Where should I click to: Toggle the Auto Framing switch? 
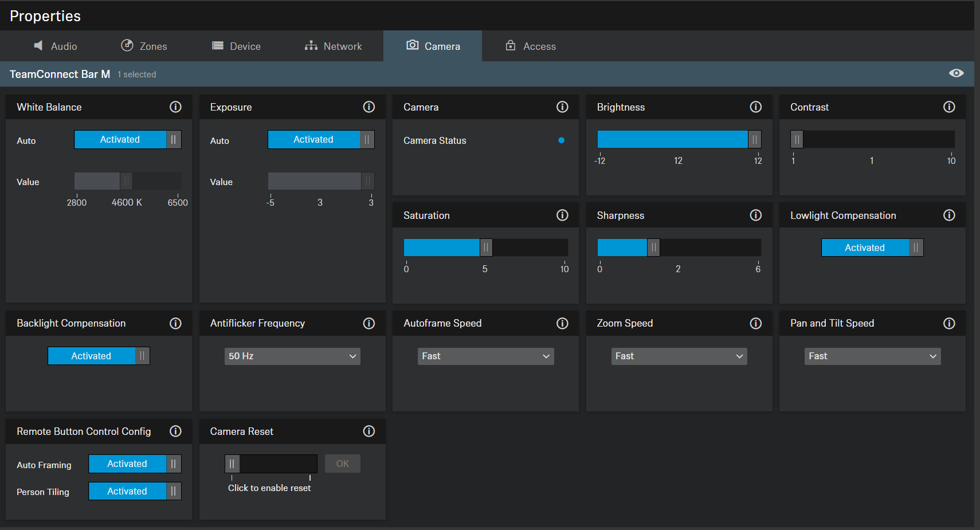135,464
